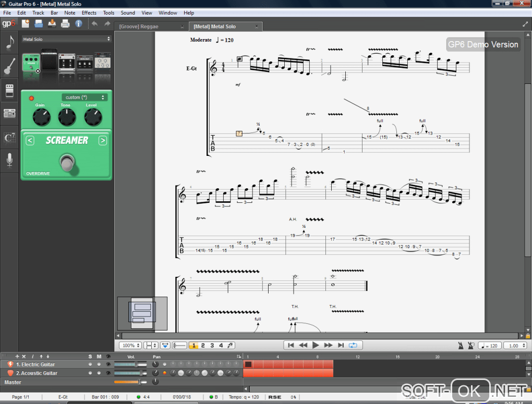Print the score with the printer icon

pos(65,23)
